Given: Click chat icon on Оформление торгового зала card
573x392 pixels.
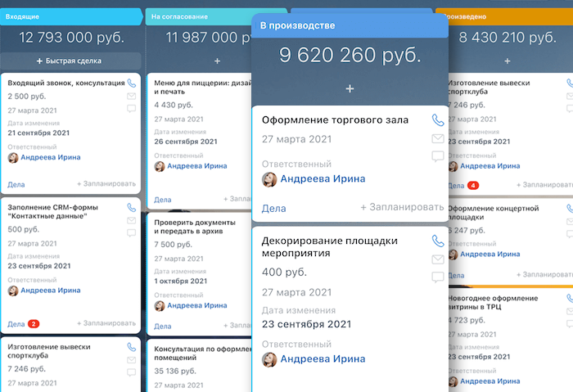Looking at the screenshot, I should coord(437,156).
